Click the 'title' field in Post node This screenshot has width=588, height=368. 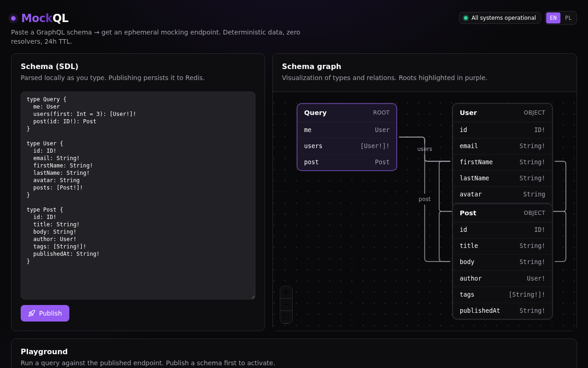point(503,246)
